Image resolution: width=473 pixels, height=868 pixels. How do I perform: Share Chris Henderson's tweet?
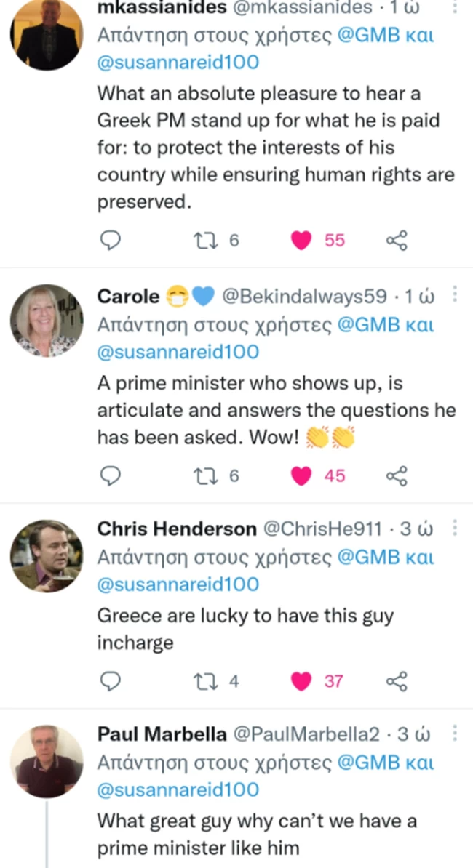396,681
